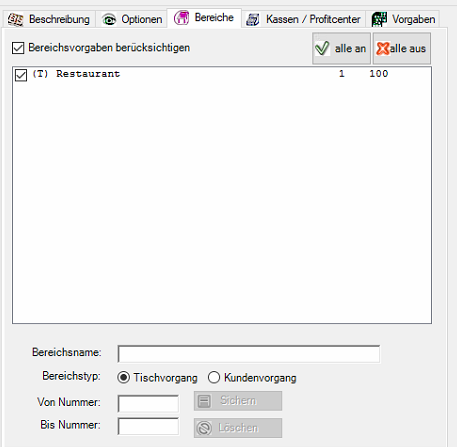
Task: Click the green Vorgaben tab icon
Action: pos(379,19)
